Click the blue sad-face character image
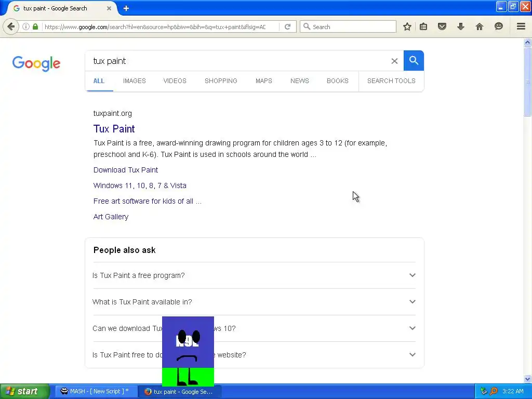This screenshot has height=399, width=532. coord(188,351)
